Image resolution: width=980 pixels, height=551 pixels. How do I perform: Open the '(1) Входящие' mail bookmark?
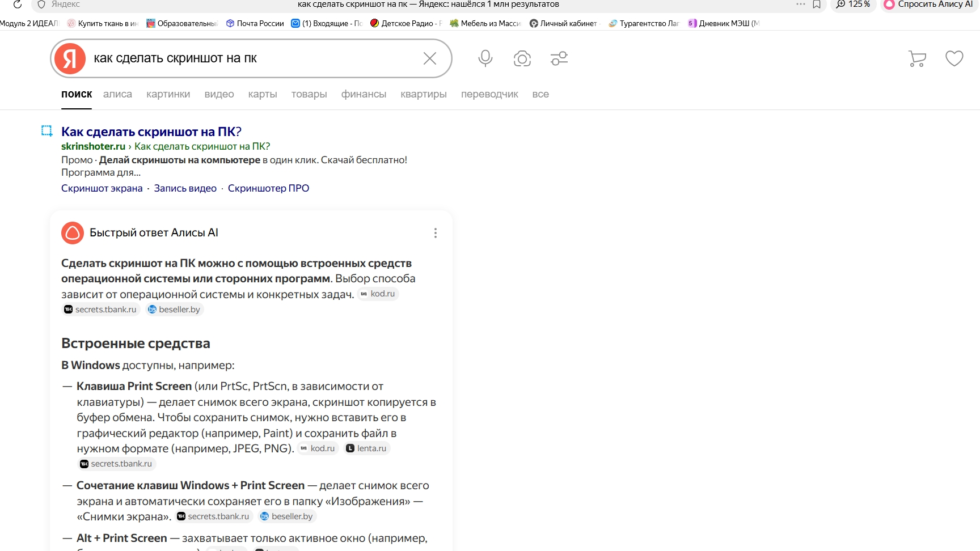[327, 23]
